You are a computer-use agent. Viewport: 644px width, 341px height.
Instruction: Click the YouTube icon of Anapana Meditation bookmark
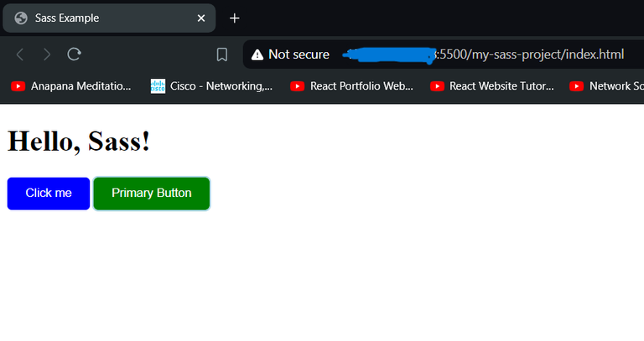coord(18,86)
